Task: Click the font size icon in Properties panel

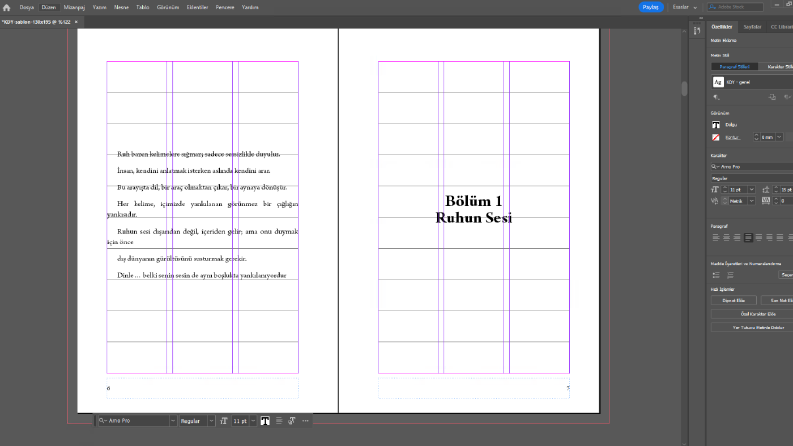Action: pos(715,190)
